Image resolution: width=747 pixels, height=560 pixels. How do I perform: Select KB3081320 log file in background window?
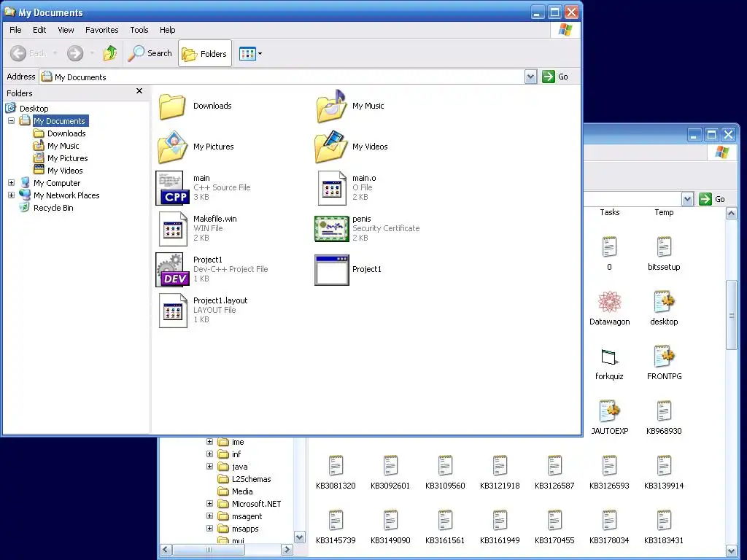(x=336, y=466)
